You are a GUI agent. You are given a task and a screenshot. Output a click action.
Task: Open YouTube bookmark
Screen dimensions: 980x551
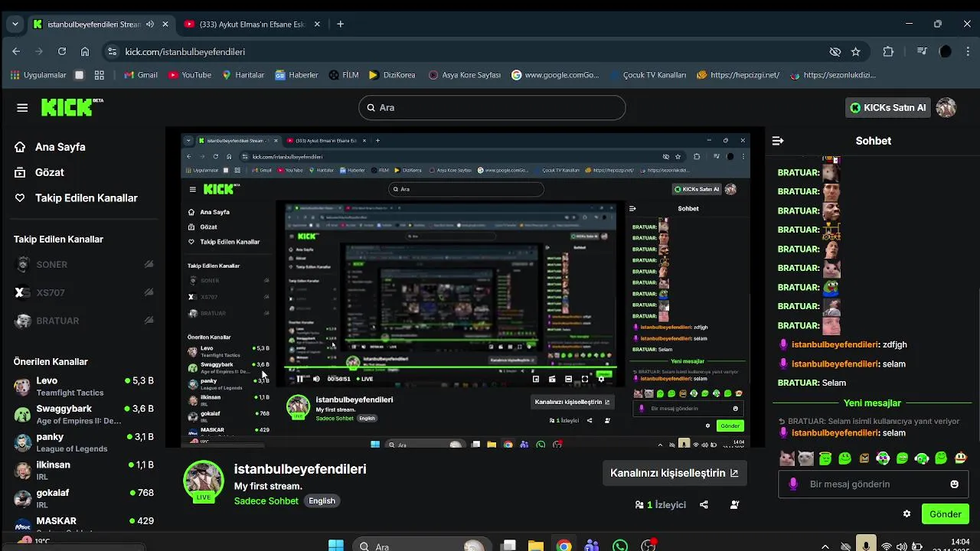[190, 75]
